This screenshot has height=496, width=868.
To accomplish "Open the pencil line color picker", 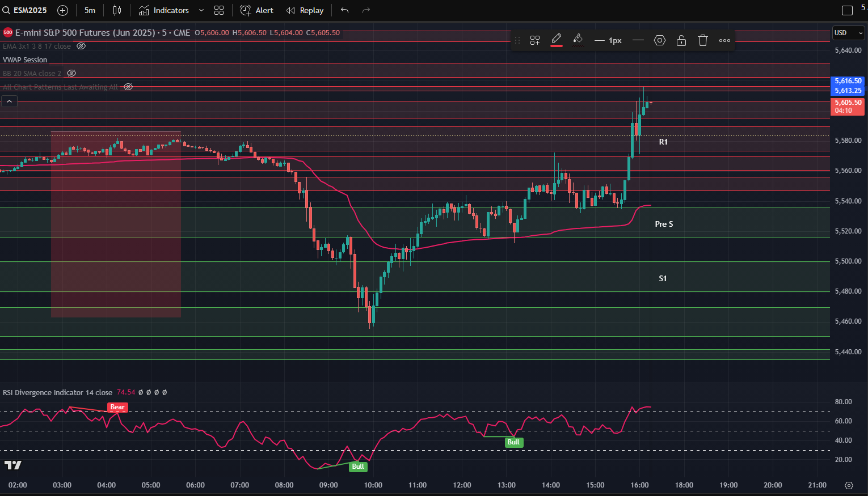I will 557,40.
